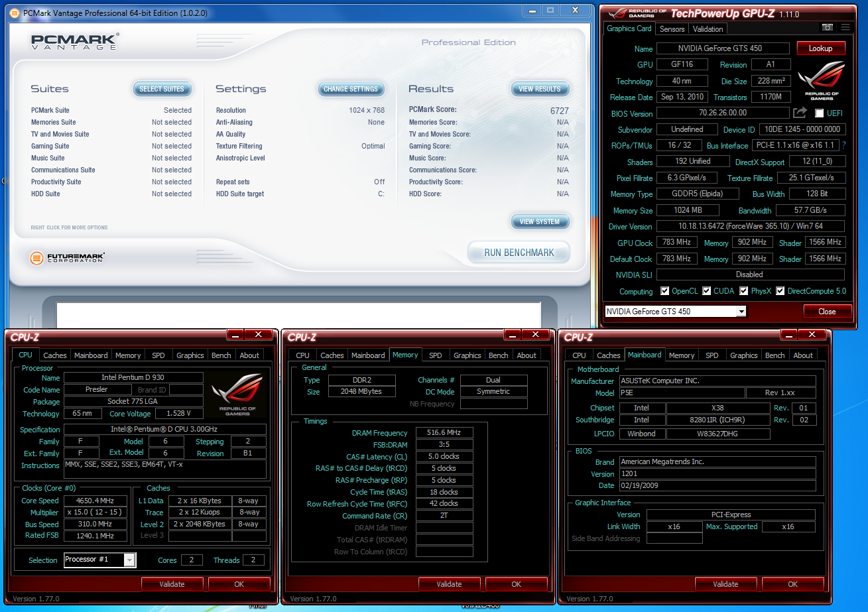Open the Processor #1 selection dropdown
This screenshot has width=868, height=612.
pyautogui.click(x=99, y=560)
